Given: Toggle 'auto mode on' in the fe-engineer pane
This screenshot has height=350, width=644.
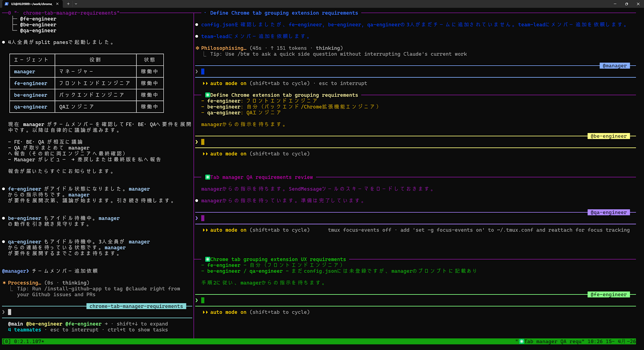Looking at the screenshot, I should [228, 312].
